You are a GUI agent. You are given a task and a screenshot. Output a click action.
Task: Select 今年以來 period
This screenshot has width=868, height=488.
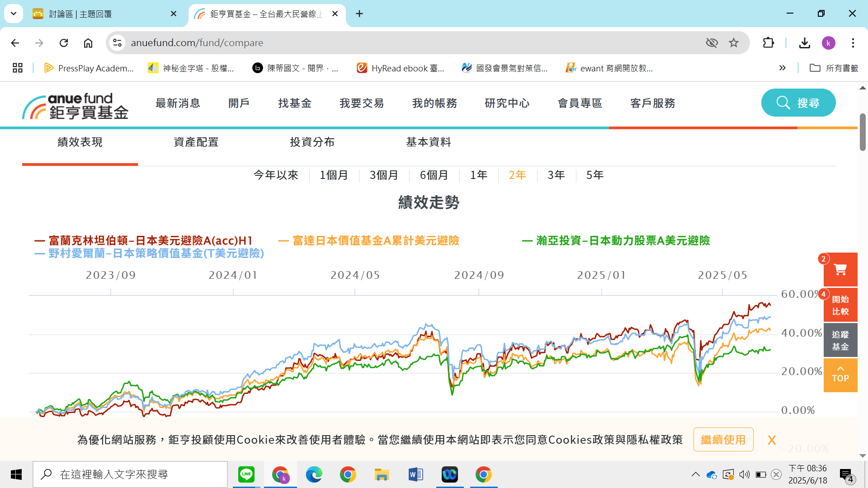(x=276, y=175)
